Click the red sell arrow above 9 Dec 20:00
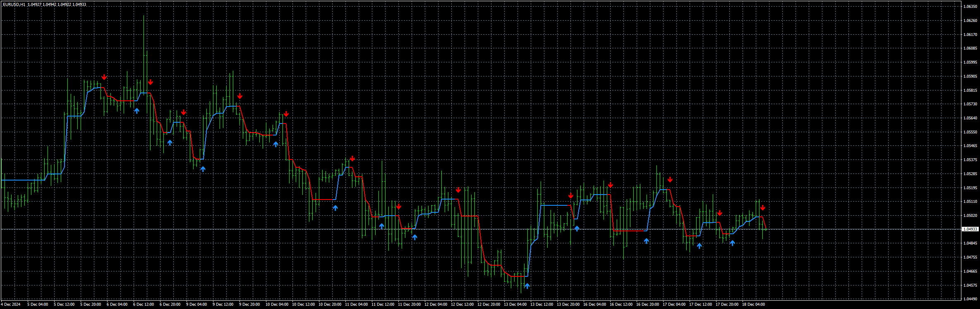This screenshot has height=309, width=980. click(240, 96)
